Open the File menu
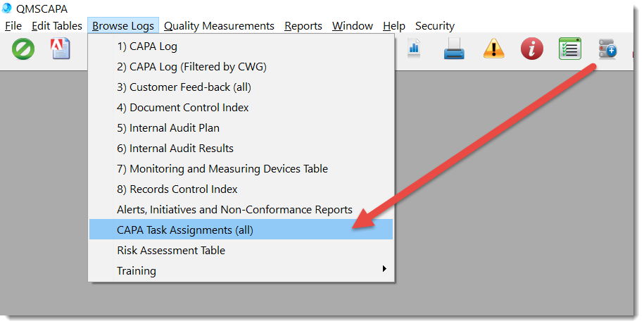Image resolution: width=644 pixels, height=326 pixels. tap(13, 26)
